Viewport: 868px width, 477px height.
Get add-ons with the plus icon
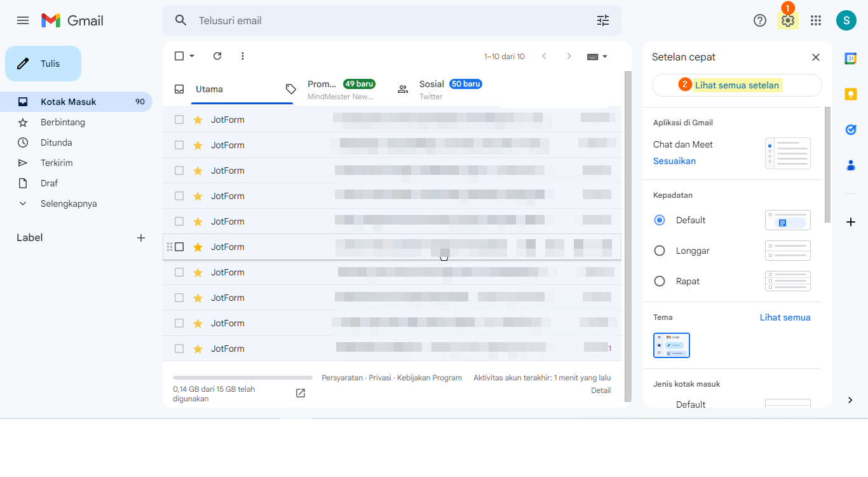pos(851,222)
